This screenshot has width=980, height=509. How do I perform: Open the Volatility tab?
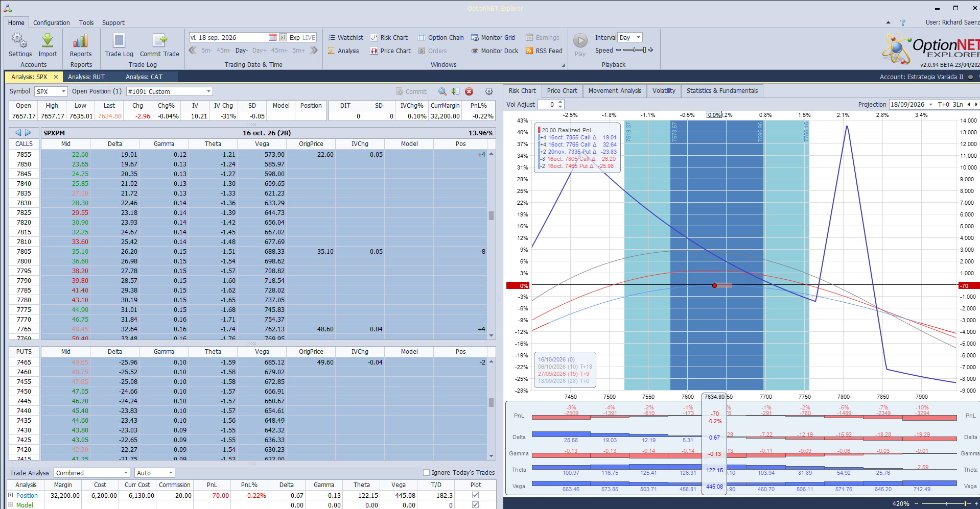point(664,91)
